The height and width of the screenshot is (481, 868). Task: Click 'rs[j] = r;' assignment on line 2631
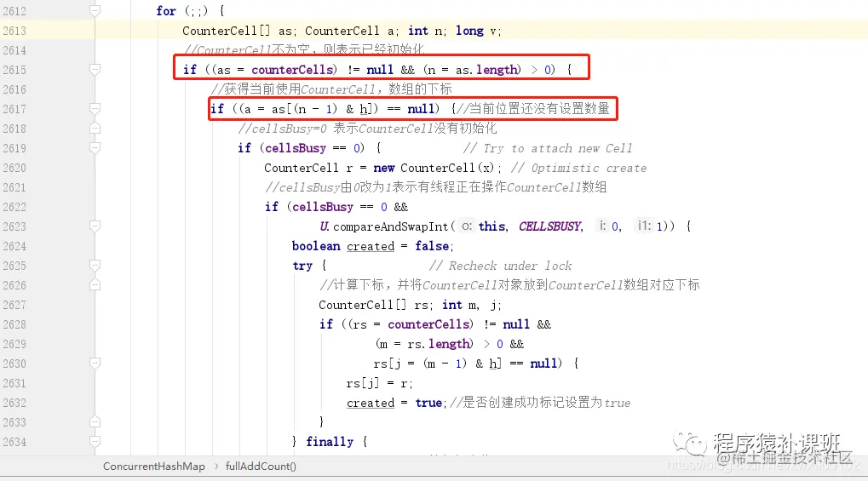pos(380,383)
